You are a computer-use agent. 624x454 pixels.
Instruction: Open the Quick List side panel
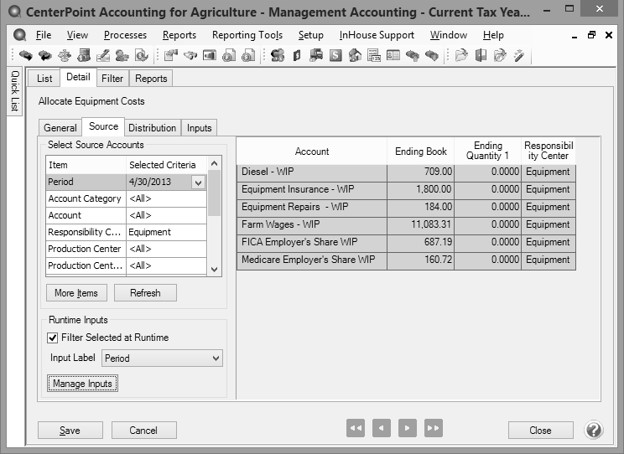coord(15,91)
